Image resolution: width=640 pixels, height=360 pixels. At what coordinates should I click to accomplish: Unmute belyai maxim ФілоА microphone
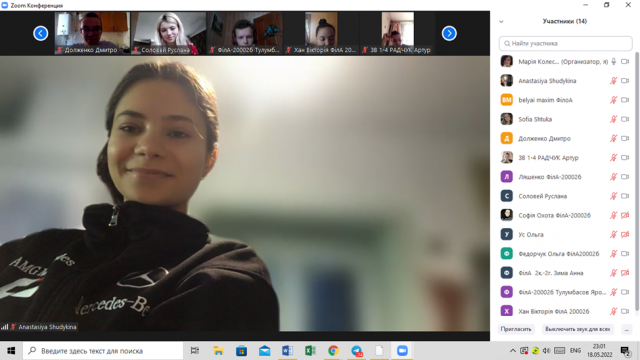click(613, 100)
